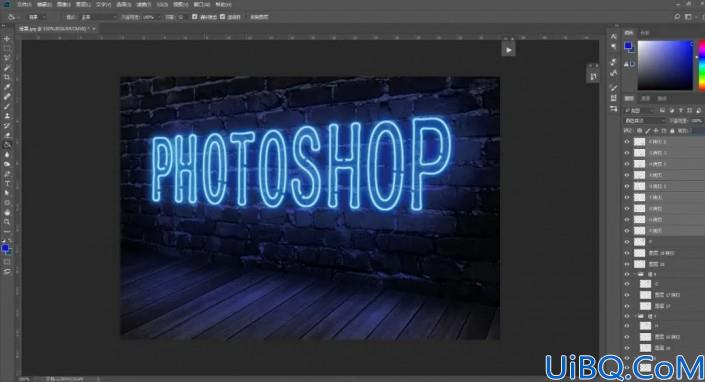The image size is (705, 382).
Task: Select the Move tool
Action: (x=7, y=39)
